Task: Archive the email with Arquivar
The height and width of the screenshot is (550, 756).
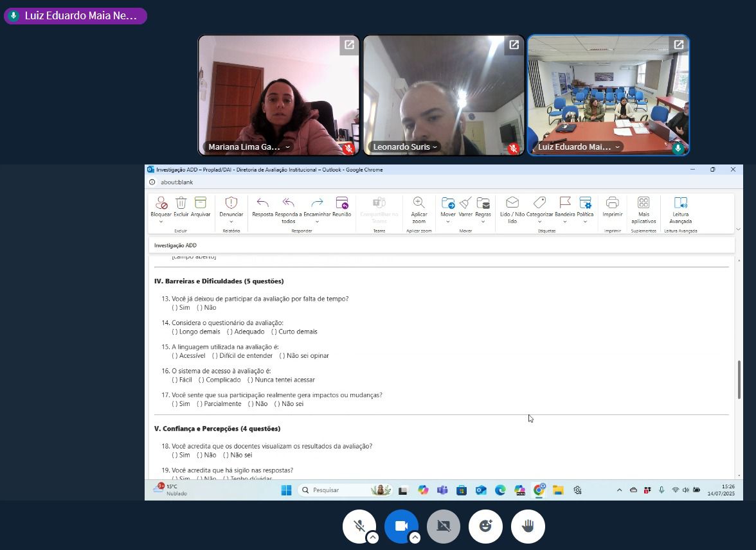Action: [x=201, y=204]
